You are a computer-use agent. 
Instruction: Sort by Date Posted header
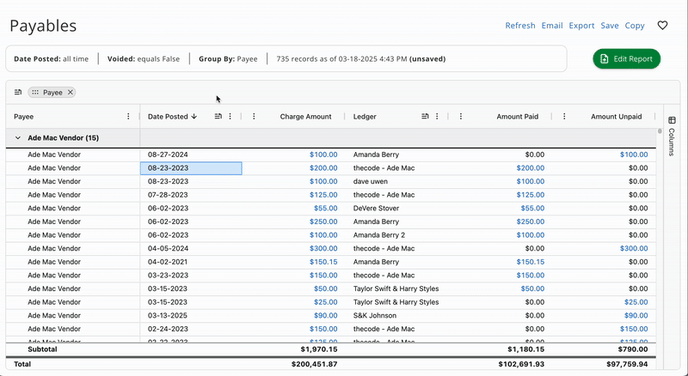172,116
